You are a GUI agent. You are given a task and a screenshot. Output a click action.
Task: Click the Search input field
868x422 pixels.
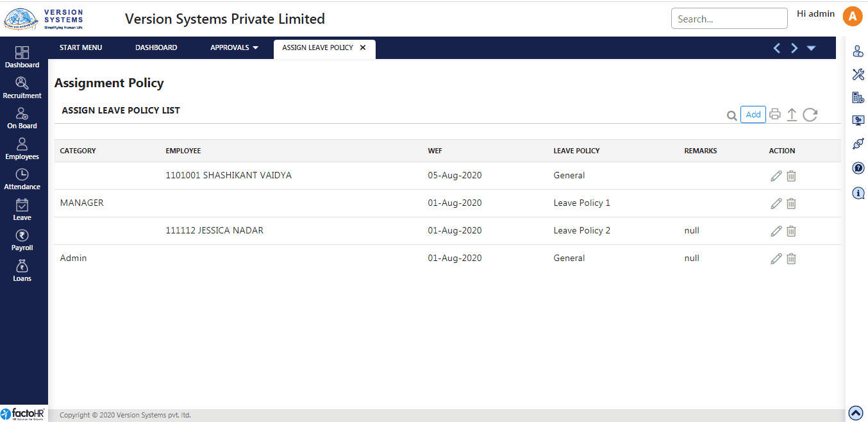[729, 19]
